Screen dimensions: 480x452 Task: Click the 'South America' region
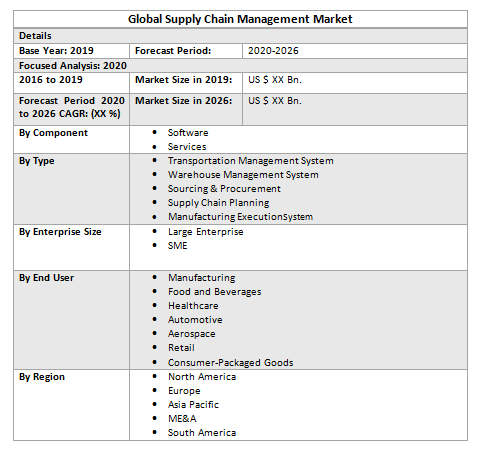202,433
